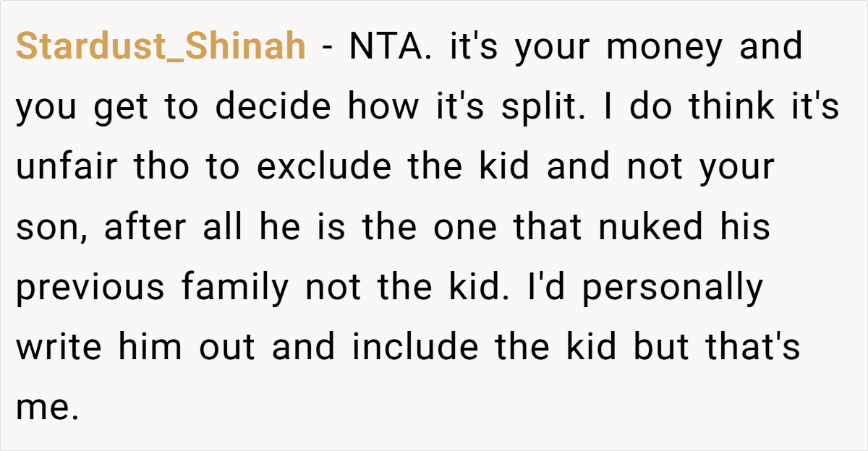
Task: Click the word "include" in the comment
Action: coord(416,346)
